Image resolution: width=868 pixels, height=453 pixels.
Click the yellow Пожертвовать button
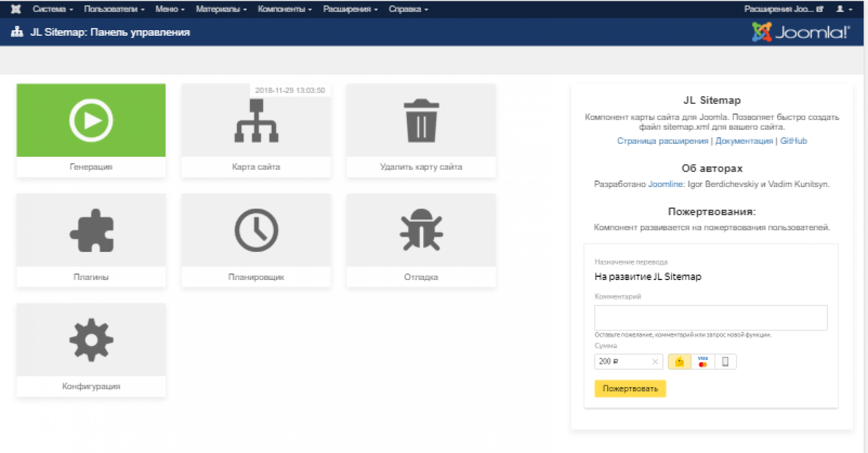[630, 388]
